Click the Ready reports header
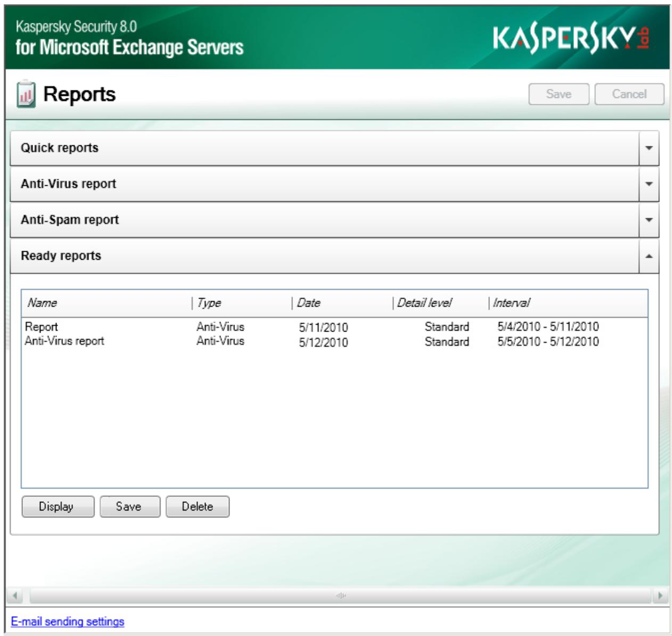Image resolution: width=672 pixels, height=636 pixels. click(x=325, y=256)
